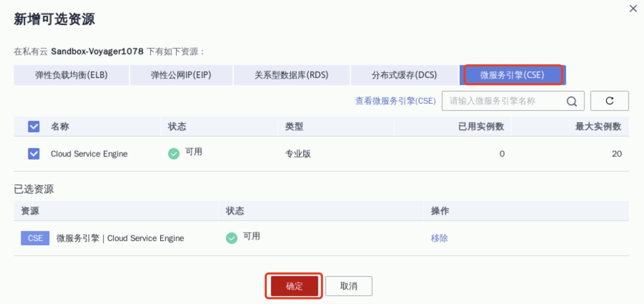Open the 弹性公网IP(EIP) tab

click(181, 75)
